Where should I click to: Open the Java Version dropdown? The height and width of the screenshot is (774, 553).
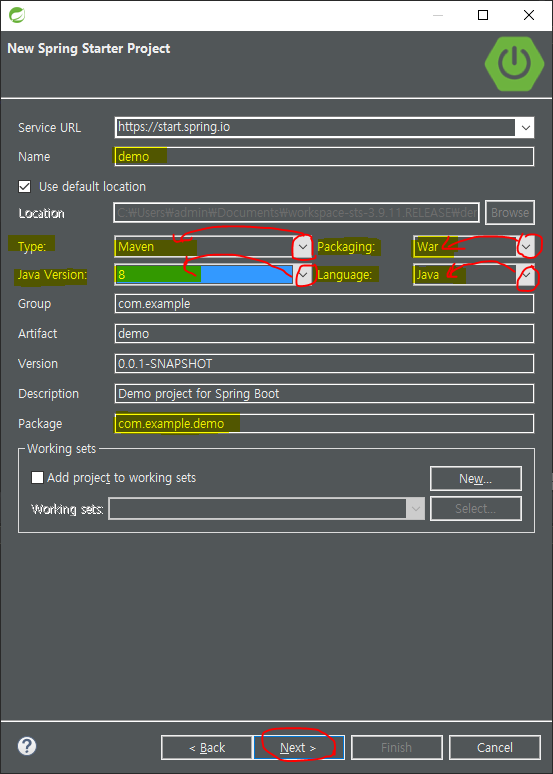305,275
